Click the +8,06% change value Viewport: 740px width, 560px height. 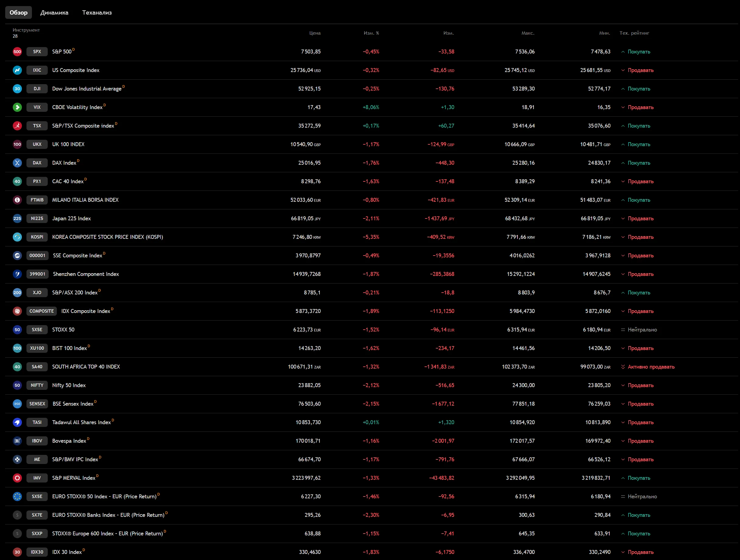tap(371, 107)
